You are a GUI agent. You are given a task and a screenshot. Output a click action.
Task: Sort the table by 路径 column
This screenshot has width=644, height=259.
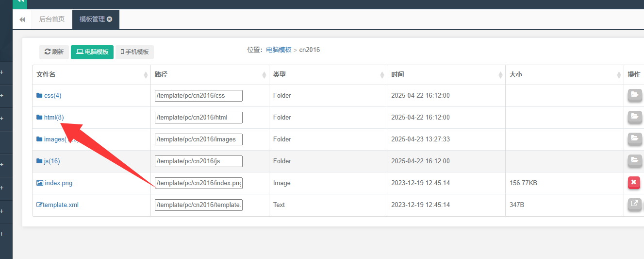pyautogui.click(x=264, y=75)
